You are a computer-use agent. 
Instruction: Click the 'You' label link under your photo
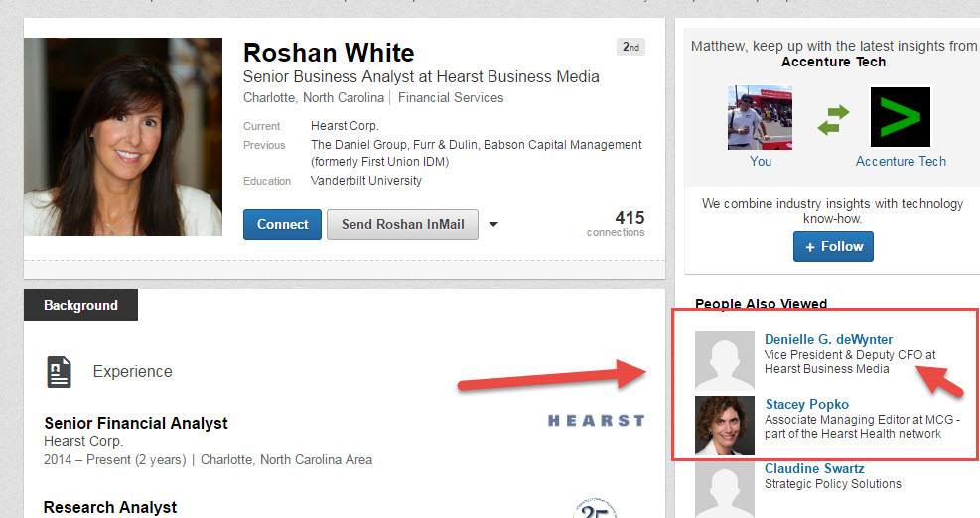pos(760,161)
